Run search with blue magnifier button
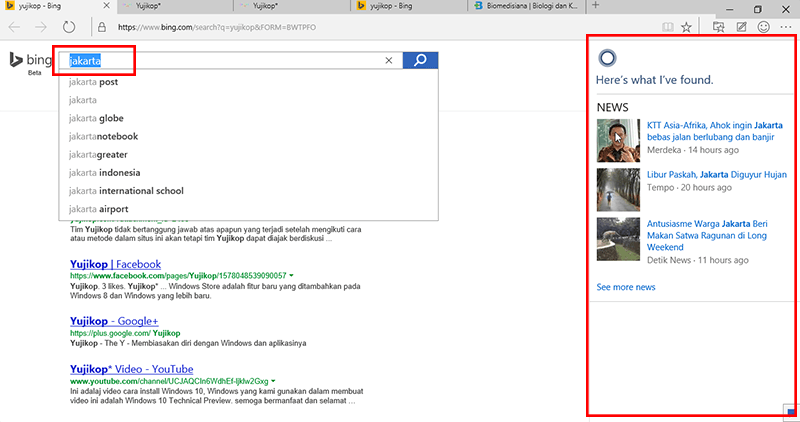Screen dimensions: 800x422 point(420,60)
